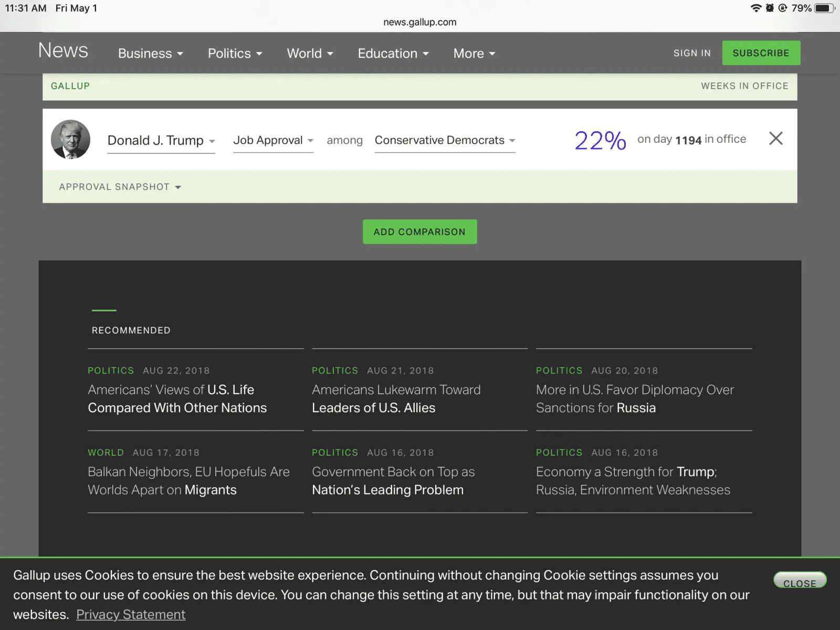
Task: Click the alarm status icon
Action: (770, 8)
